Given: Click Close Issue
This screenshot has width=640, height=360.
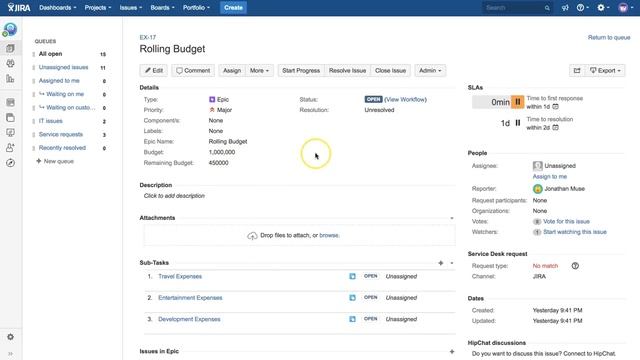Looking at the screenshot, I should click(x=390, y=71).
